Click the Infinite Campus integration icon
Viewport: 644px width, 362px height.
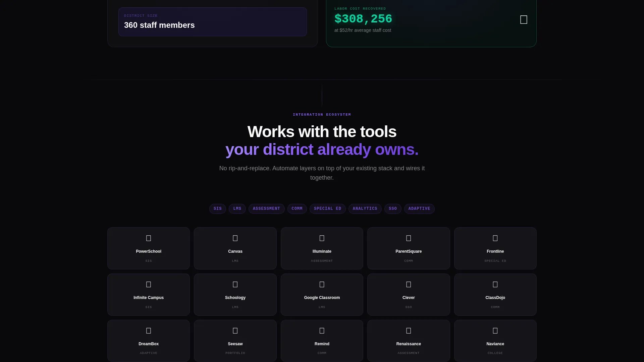coord(149,285)
